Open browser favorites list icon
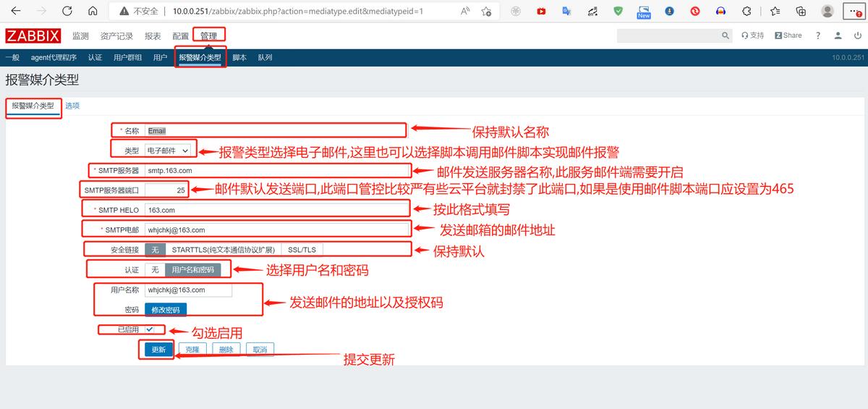The image size is (868, 409). point(775,12)
